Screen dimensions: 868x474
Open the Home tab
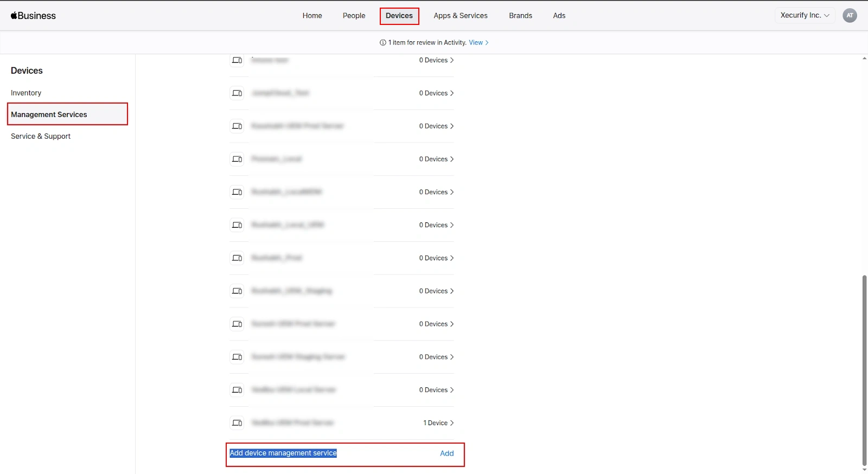click(x=312, y=16)
